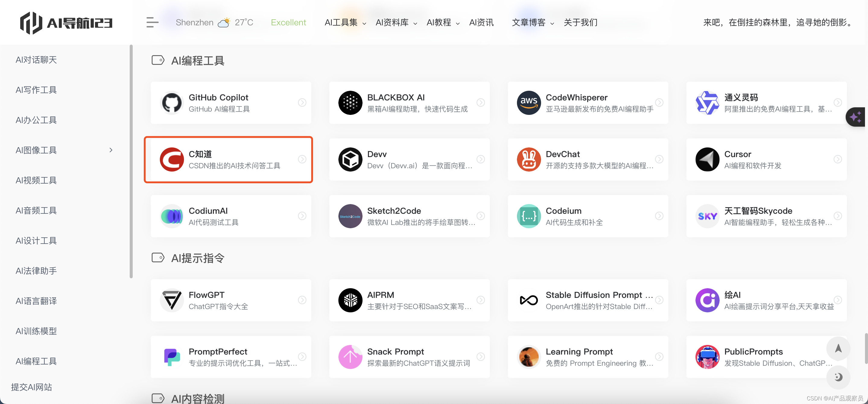
Task: Toggle dark mode with the moon button
Action: (x=838, y=377)
